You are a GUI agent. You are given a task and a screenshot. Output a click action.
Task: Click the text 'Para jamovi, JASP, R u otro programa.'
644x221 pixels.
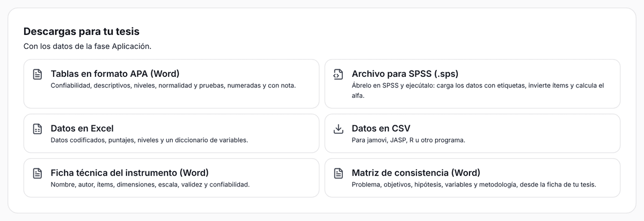point(408,140)
